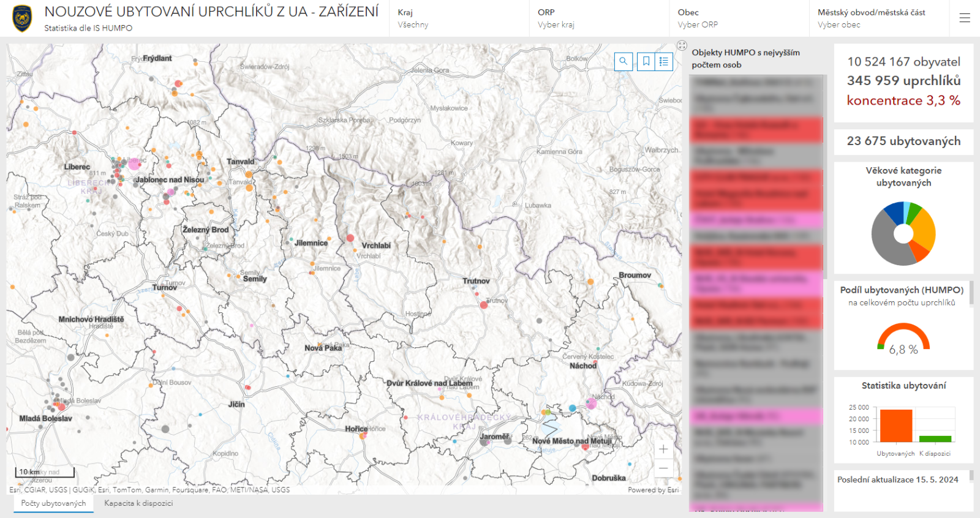Click the blue facility point west of Náchod

point(573,408)
